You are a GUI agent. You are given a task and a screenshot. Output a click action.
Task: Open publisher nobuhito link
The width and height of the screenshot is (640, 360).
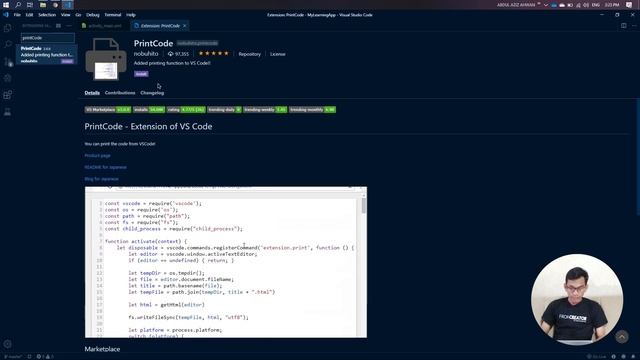coord(146,53)
